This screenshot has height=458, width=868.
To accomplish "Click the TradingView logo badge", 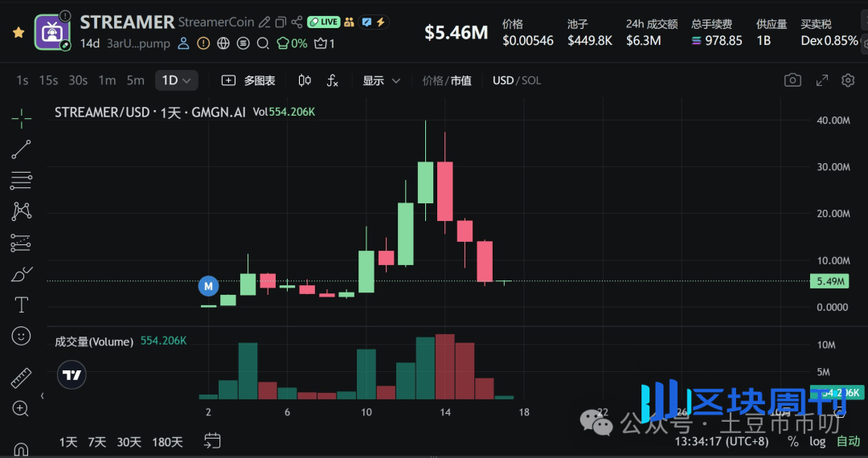I will (x=72, y=375).
